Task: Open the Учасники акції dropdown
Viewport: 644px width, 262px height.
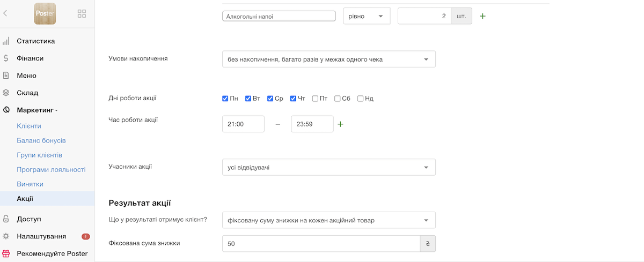Action: pyautogui.click(x=328, y=168)
